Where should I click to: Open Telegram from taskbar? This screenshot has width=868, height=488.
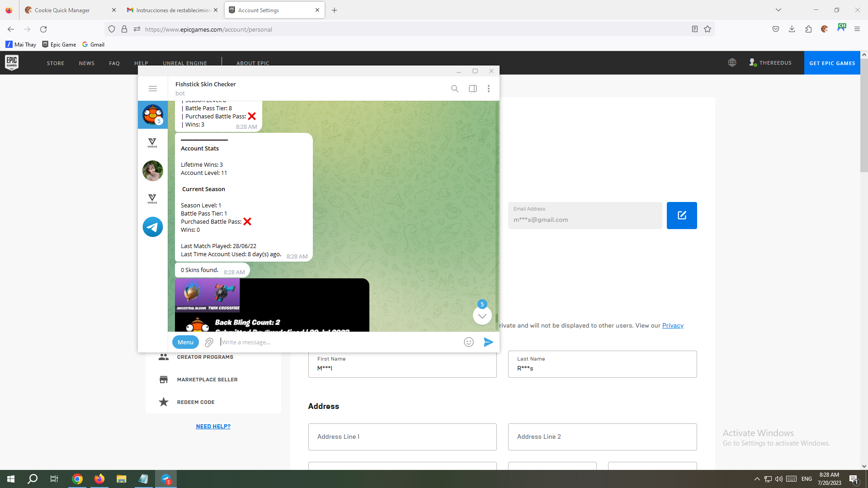click(166, 479)
